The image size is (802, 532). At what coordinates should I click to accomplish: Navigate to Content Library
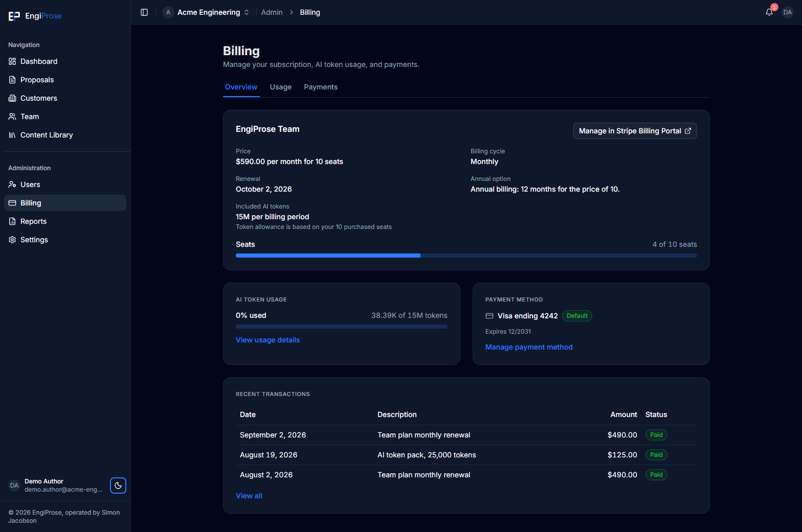(x=65, y=135)
